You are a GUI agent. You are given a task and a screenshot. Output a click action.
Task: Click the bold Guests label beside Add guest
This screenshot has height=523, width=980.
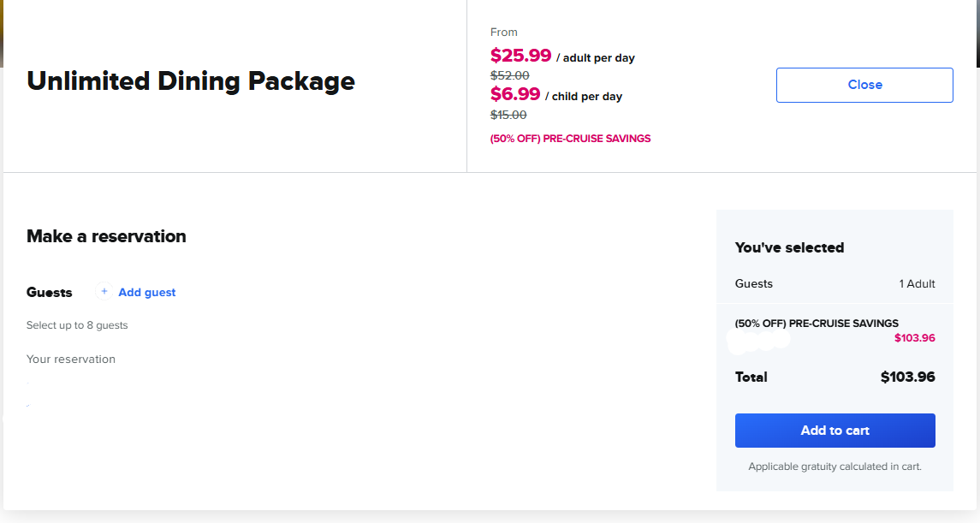[50, 293]
